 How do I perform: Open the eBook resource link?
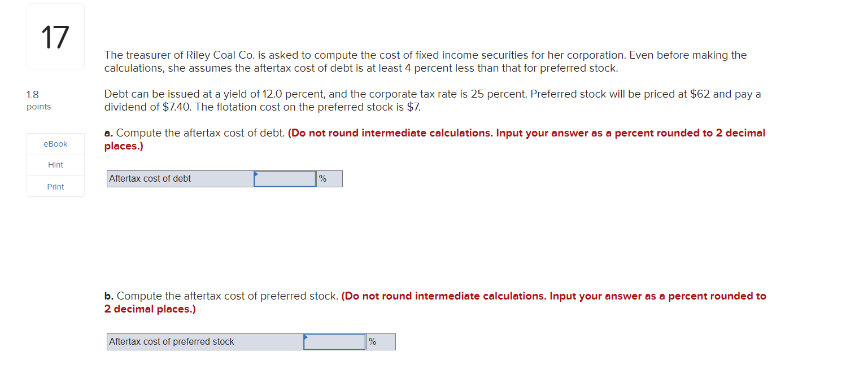pyautogui.click(x=55, y=143)
